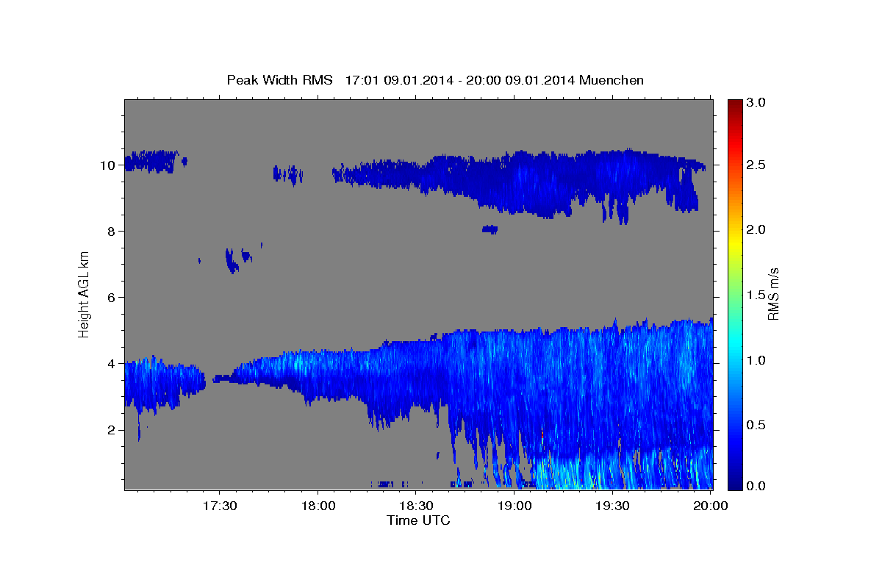882x588 pixels.
Task: Click the 'RMS m/s' colorbar label
Action: (x=773, y=294)
